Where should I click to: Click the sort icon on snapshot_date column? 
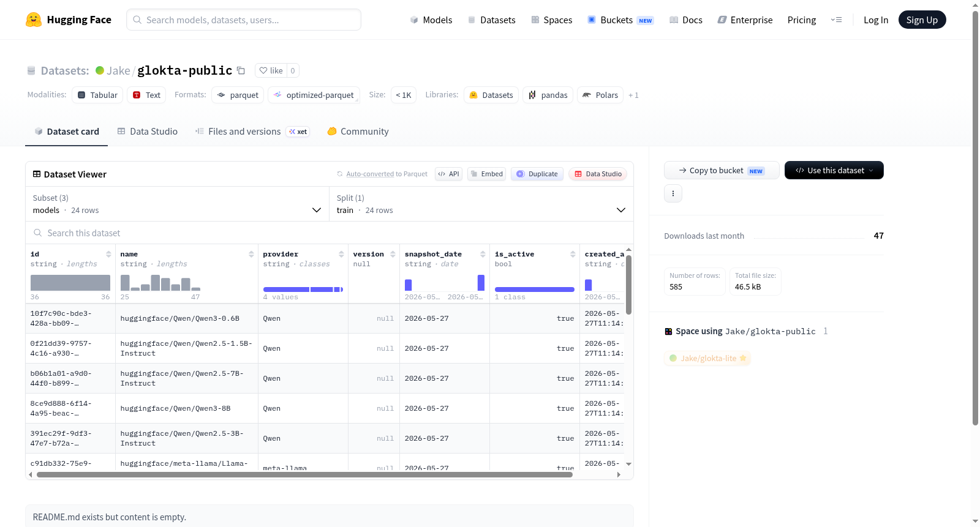[483, 254]
